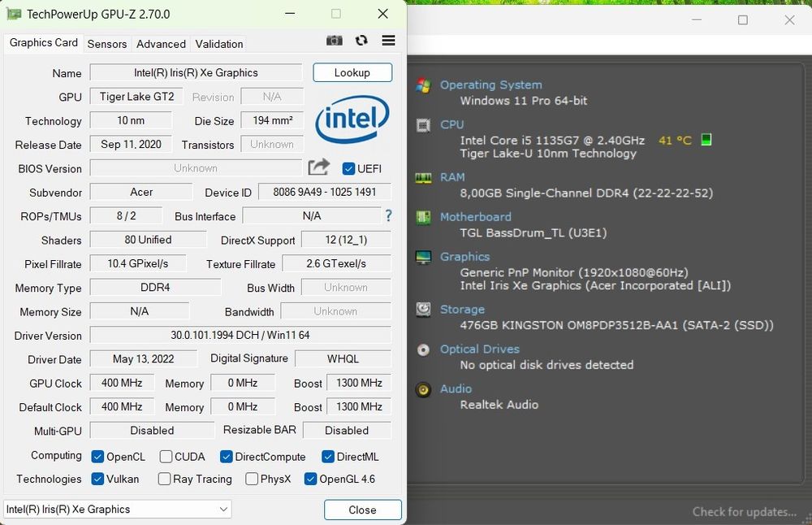Click the Die Size value 194 mm²

coord(272,120)
